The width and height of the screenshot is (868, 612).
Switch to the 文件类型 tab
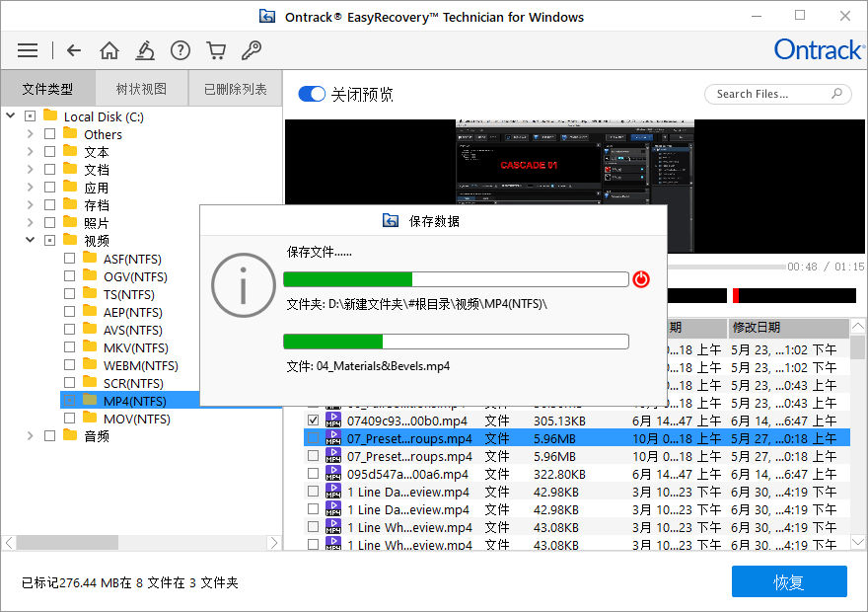click(47, 89)
